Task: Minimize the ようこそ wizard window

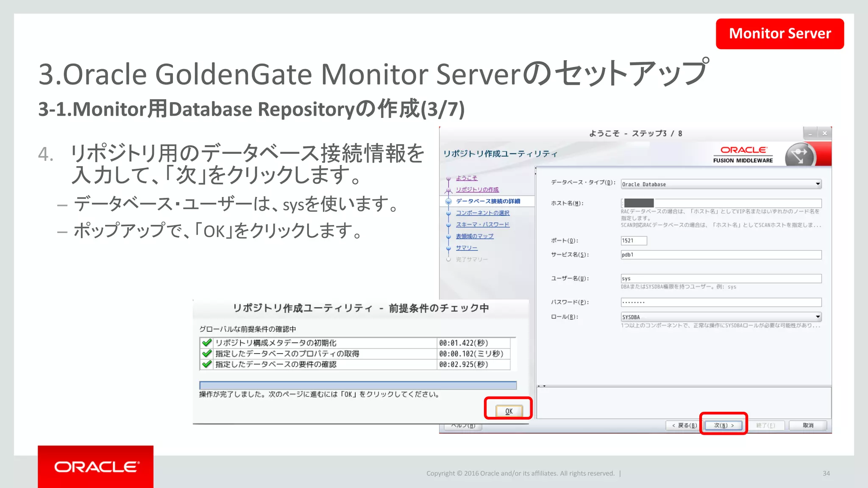Action: (x=810, y=133)
